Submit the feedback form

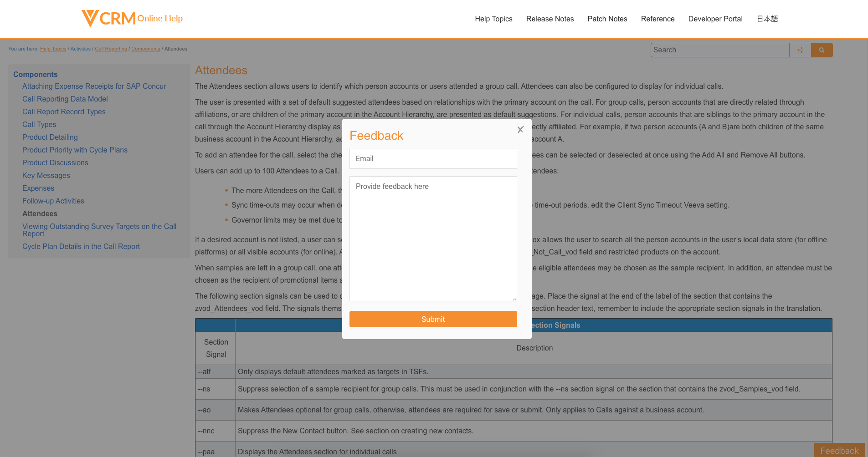pos(433,319)
